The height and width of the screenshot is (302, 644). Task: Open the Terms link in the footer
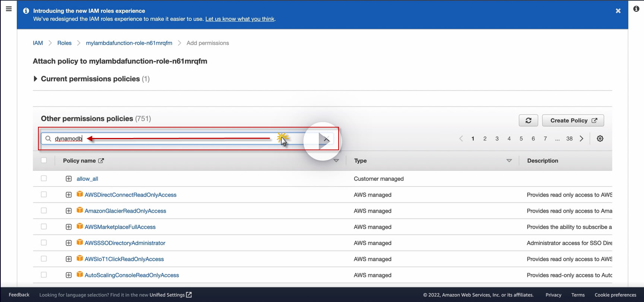click(x=578, y=295)
